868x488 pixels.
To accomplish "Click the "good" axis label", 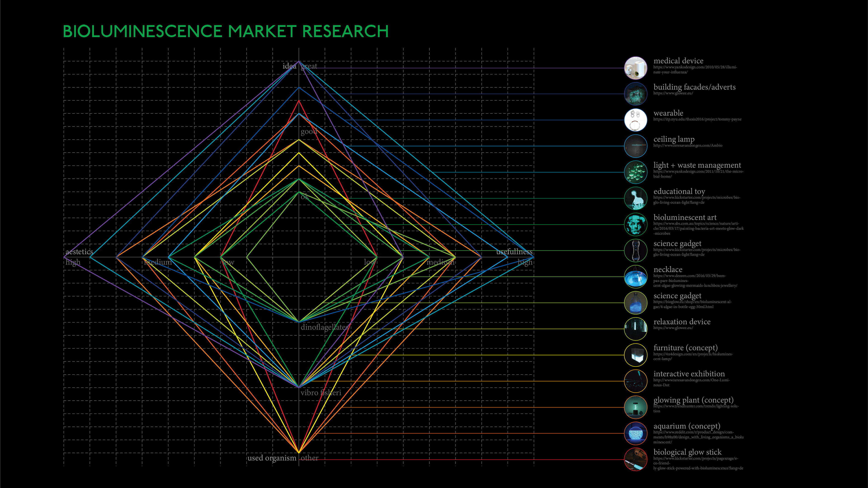I will (309, 132).
